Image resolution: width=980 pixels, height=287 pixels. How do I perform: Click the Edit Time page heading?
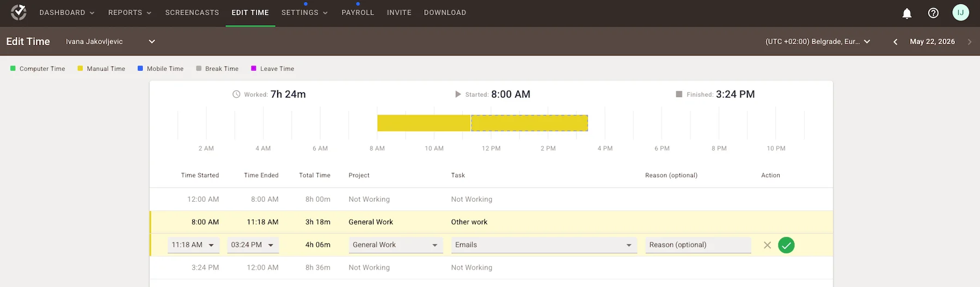pyautogui.click(x=28, y=41)
